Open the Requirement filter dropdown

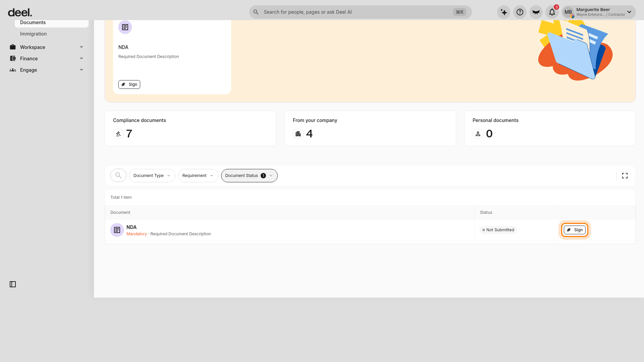pyautogui.click(x=198, y=176)
